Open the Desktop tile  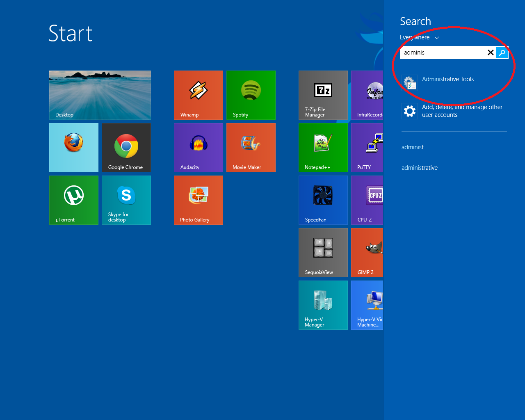click(x=100, y=95)
